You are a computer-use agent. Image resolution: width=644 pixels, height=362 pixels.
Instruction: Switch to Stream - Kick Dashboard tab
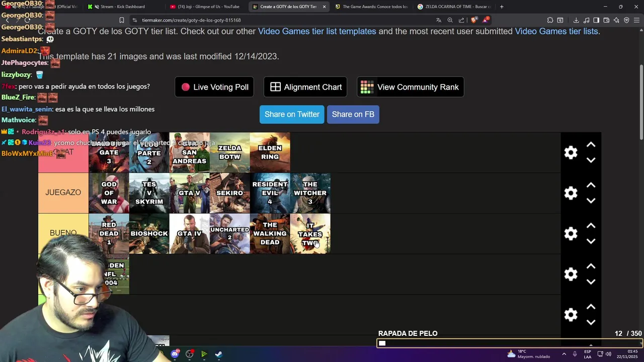(122, 7)
